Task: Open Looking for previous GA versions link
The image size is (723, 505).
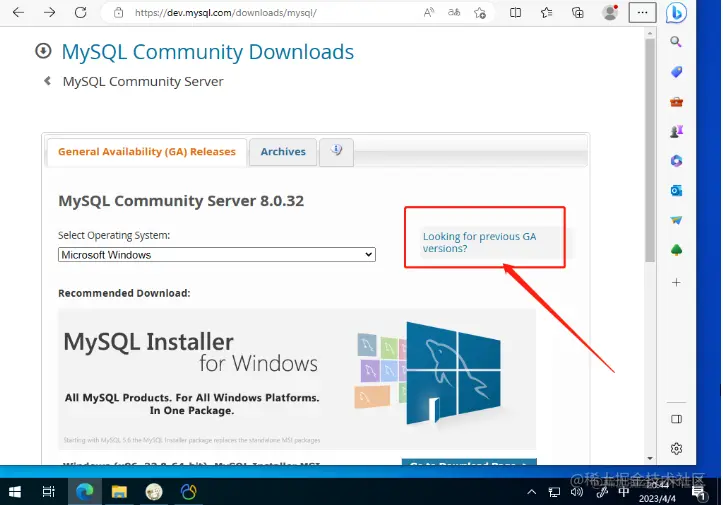Action: tap(480, 242)
